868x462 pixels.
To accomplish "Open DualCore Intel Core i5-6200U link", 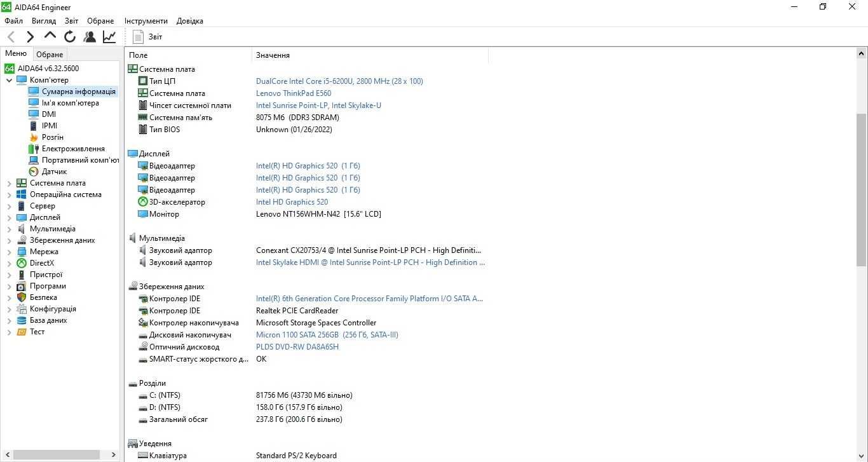I will [339, 81].
